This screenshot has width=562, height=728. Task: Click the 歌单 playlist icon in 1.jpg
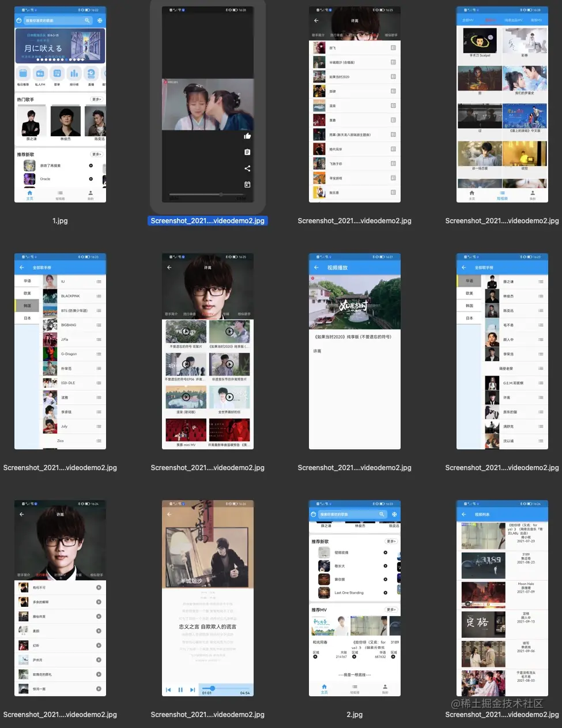(57, 73)
